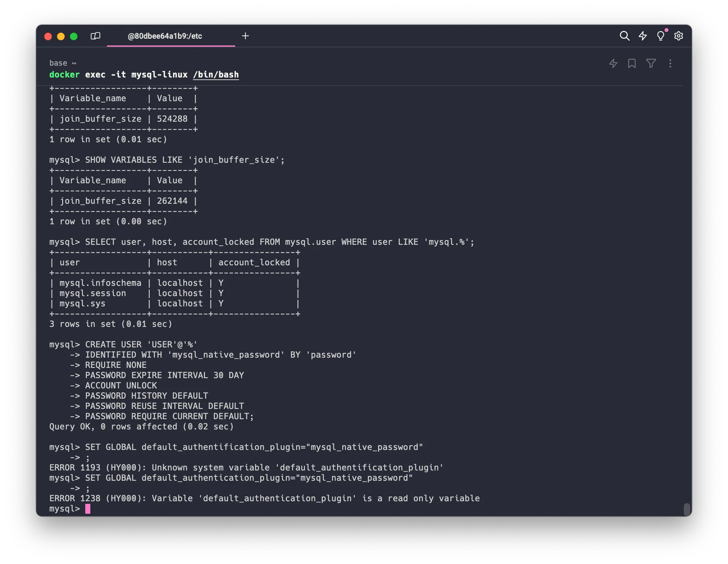Bookmark the docker exec command block
This screenshot has width=728, height=564.
coord(632,64)
